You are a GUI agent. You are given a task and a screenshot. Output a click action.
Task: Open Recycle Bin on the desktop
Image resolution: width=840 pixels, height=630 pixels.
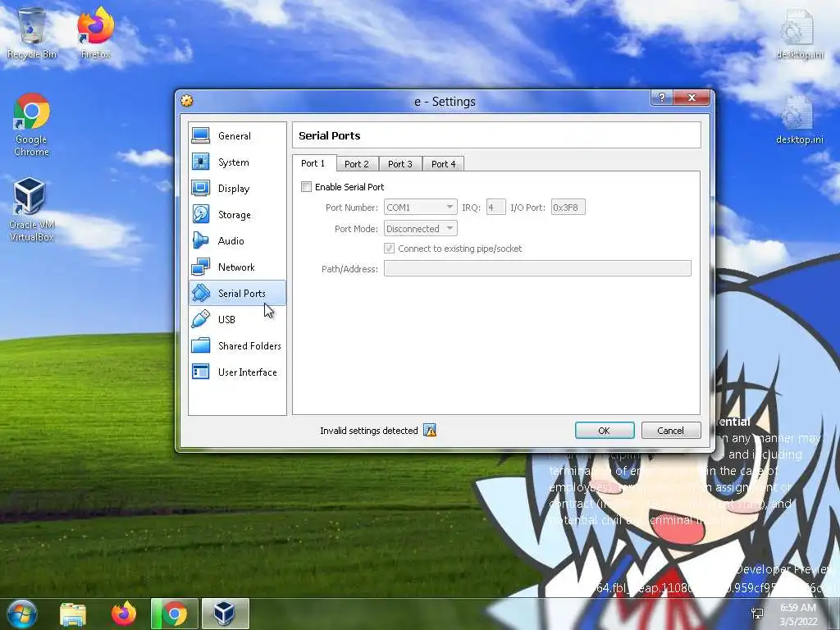32,33
